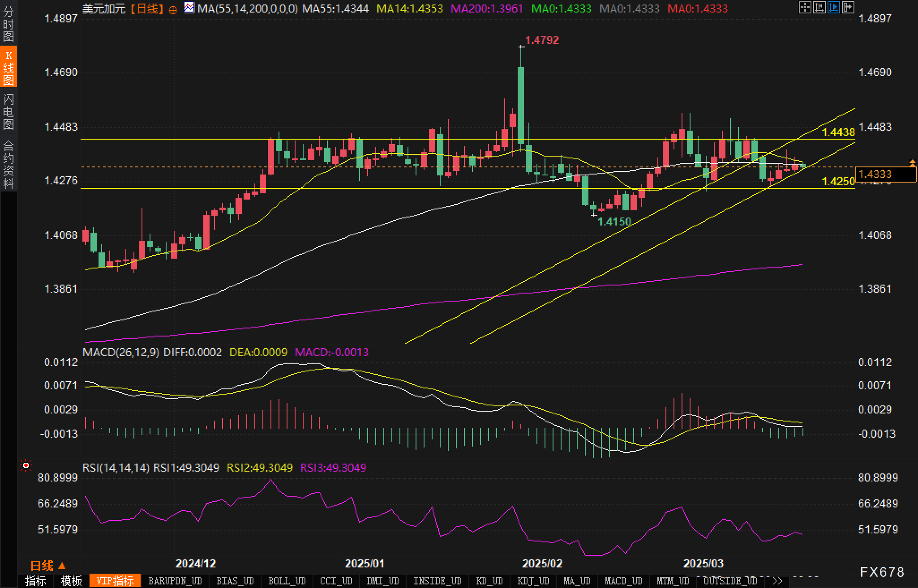
Task: Click the red sun alert icon near RSI
Action: [26, 466]
